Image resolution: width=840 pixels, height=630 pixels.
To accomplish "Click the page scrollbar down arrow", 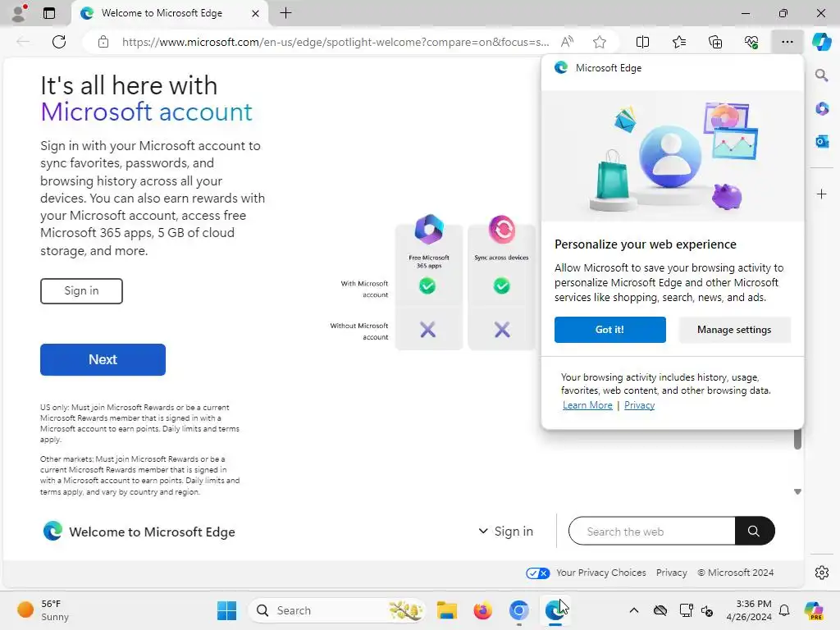I will (x=797, y=492).
